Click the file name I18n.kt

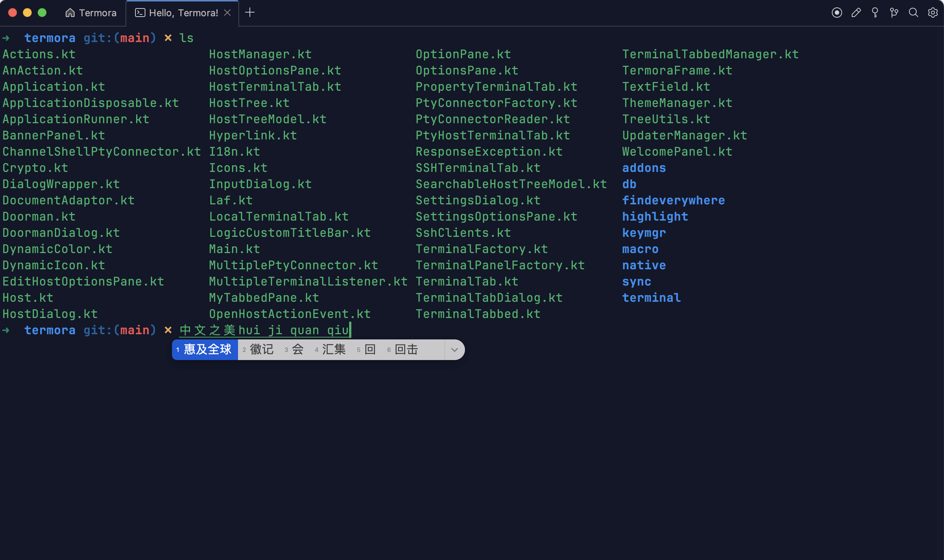[235, 152]
